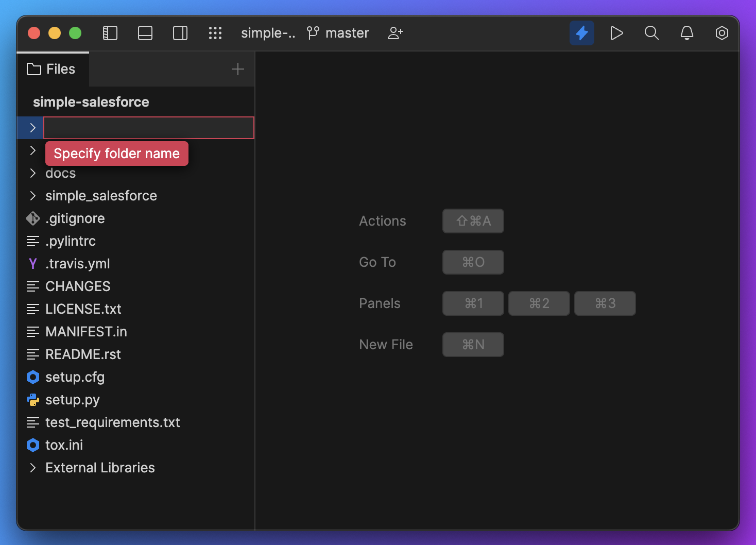Open the .pylintrc file

pos(71,241)
